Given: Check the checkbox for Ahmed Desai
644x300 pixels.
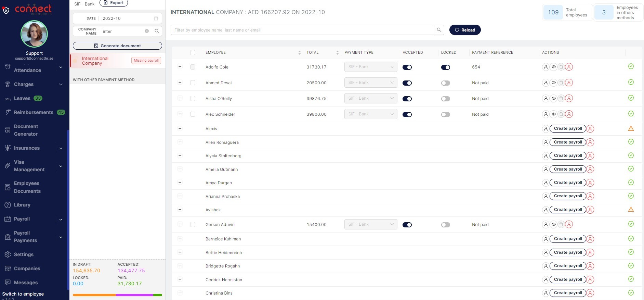Looking at the screenshot, I should [x=193, y=83].
